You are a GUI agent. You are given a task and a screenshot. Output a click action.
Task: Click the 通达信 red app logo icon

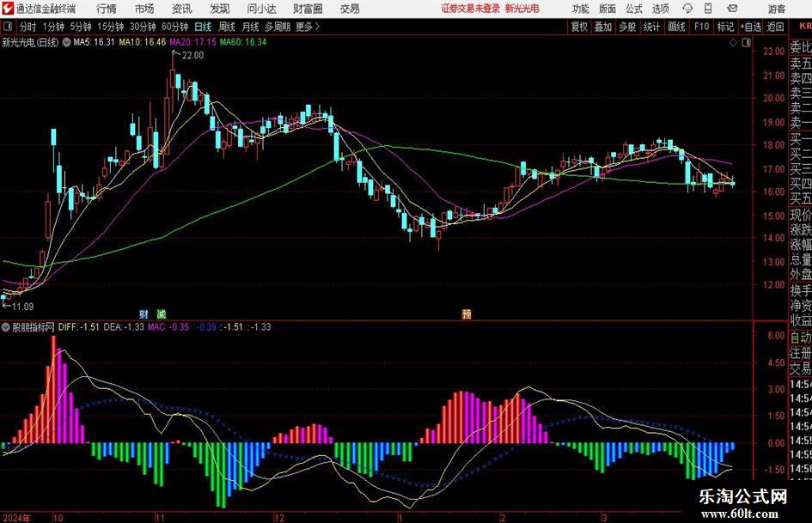click(7, 9)
